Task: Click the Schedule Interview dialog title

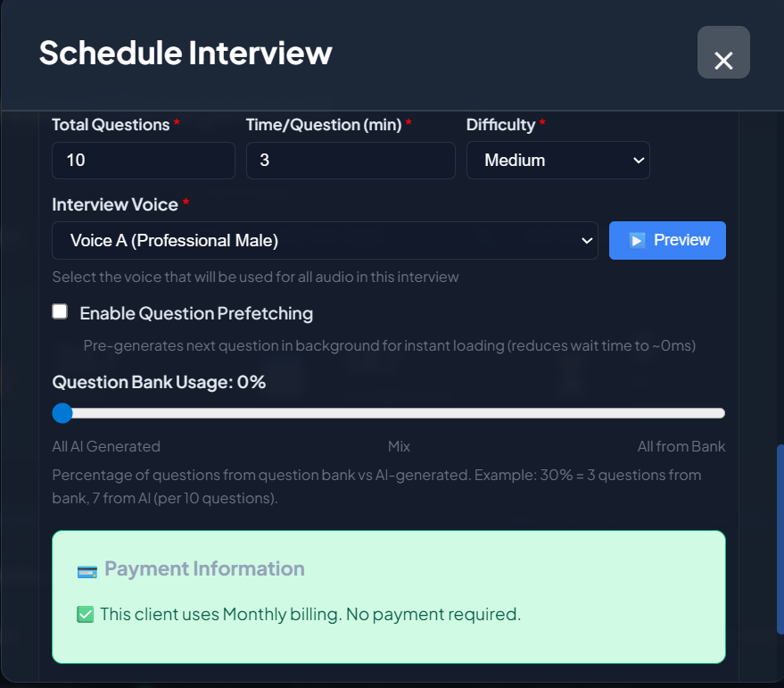Action: (x=185, y=53)
